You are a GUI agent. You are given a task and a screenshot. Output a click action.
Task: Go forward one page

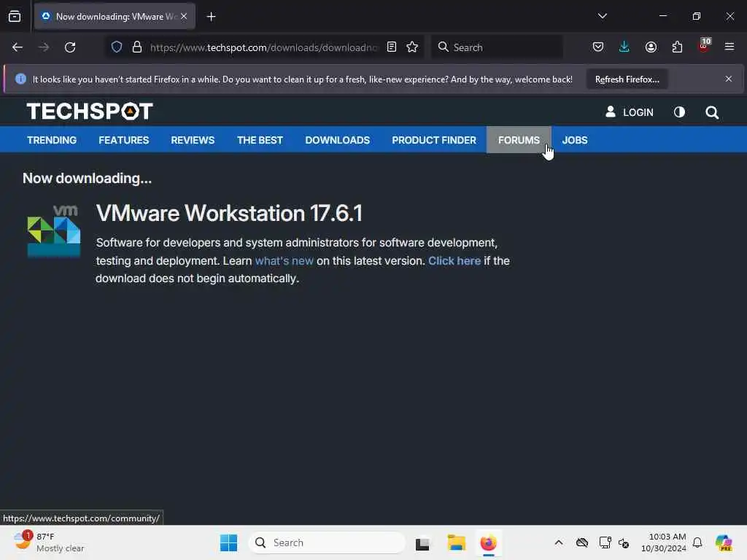[x=44, y=47]
